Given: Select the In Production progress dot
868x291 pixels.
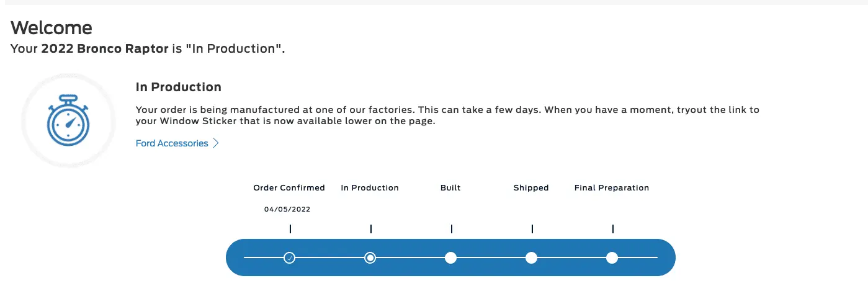Looking at the screenshot, I should point(370,257).
